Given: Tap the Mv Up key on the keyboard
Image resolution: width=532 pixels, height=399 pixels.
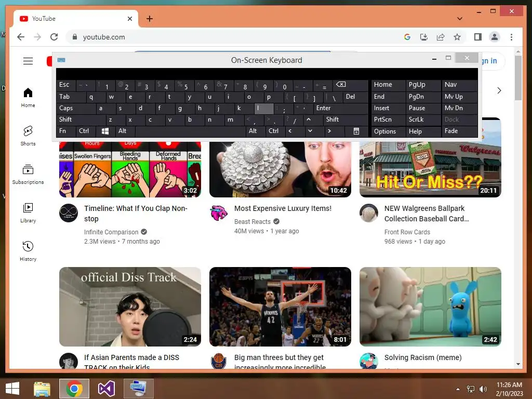Looking at the screenshot, I should 459,97.
